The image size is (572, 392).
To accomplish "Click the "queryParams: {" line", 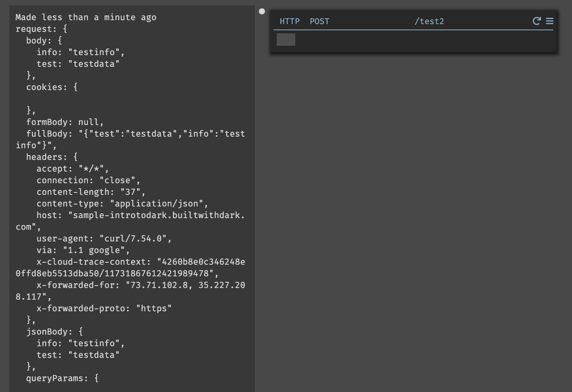I will 62,378.
